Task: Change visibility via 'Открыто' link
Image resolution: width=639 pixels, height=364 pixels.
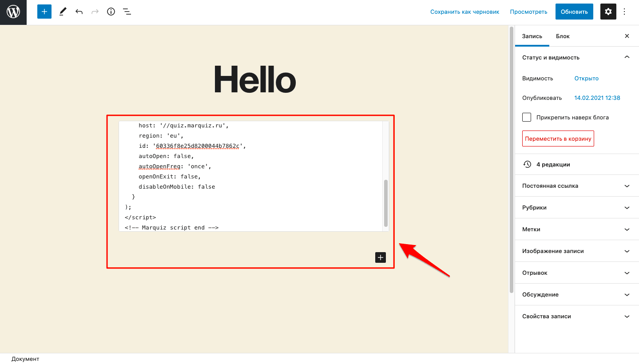Action: tap(587, 79)
